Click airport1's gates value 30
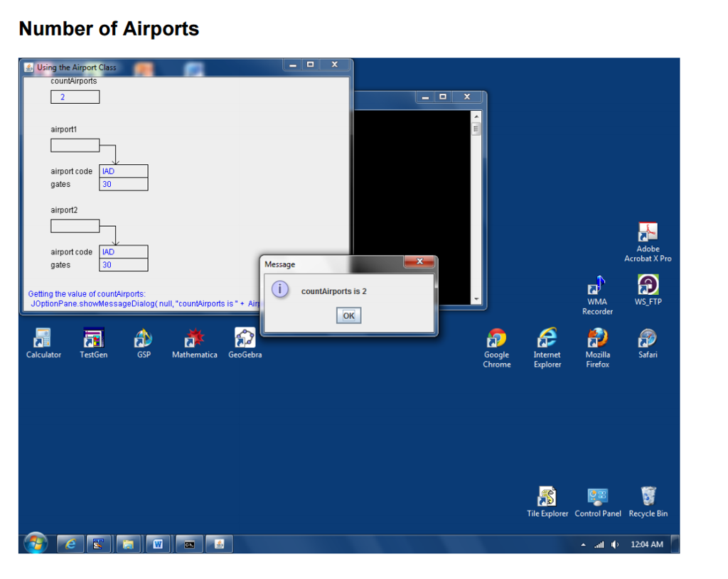The width and height of the screenshot is (728, 579). click(x=124, y=184)
